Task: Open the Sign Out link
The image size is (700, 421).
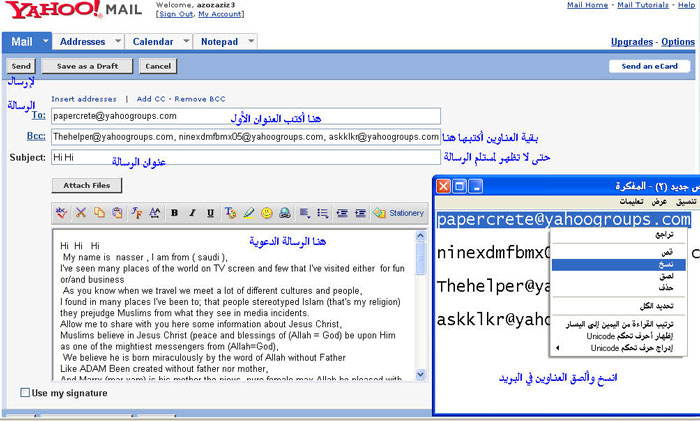Action: (x=176, y=14)
